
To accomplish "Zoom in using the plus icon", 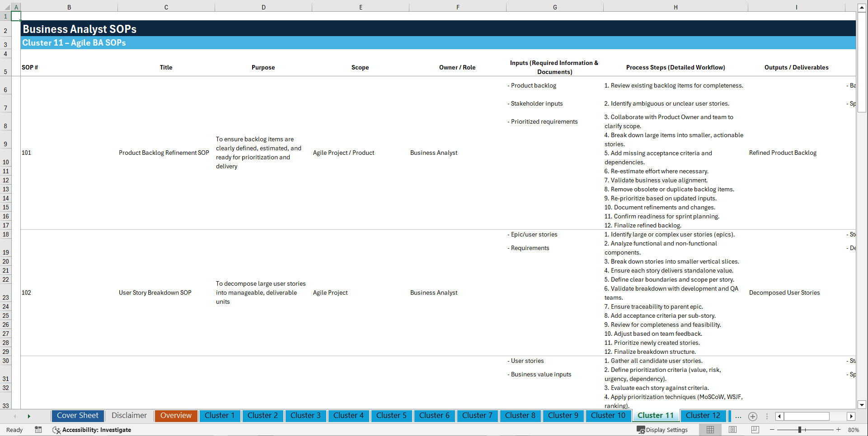I will point(839,430).
